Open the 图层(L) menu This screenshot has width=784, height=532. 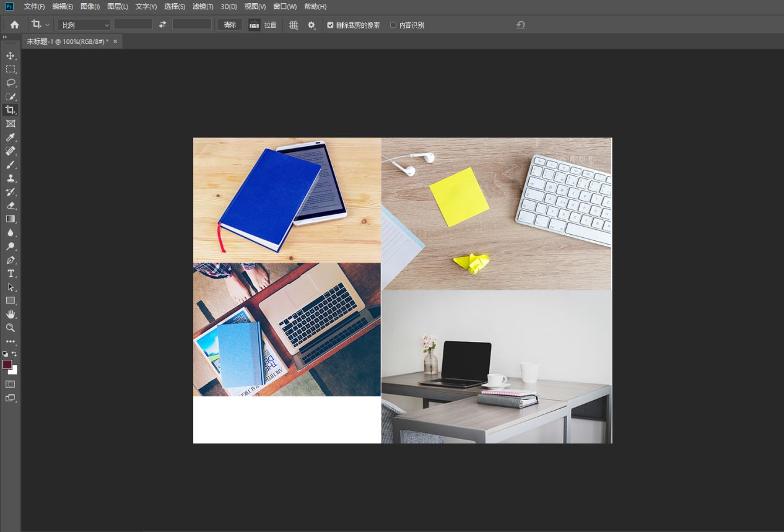click(x=118, y=7)
